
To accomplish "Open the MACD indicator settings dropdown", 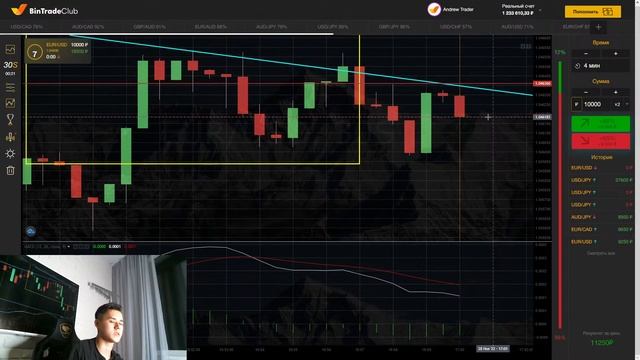I will tap(69, 247).
